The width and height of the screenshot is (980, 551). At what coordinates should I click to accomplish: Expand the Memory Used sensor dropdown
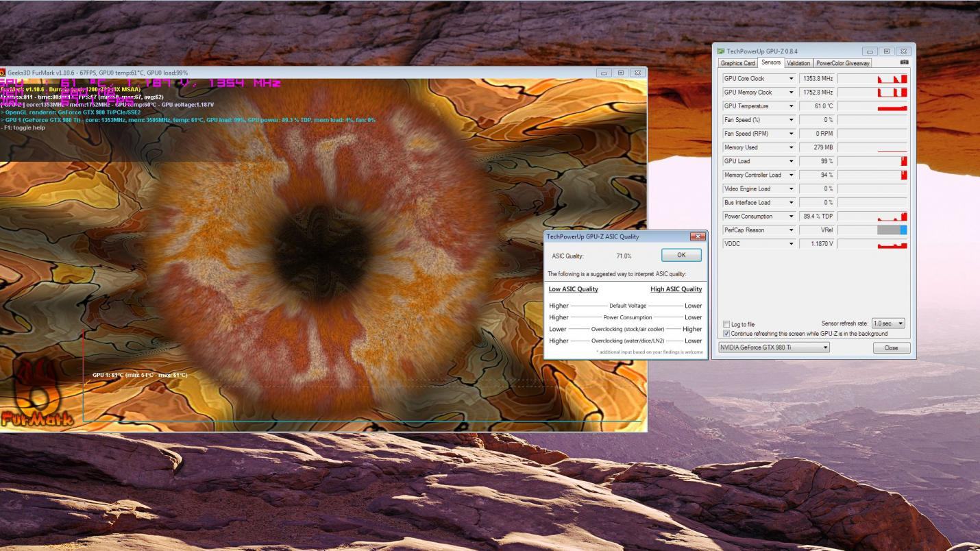tap(792, 147)
